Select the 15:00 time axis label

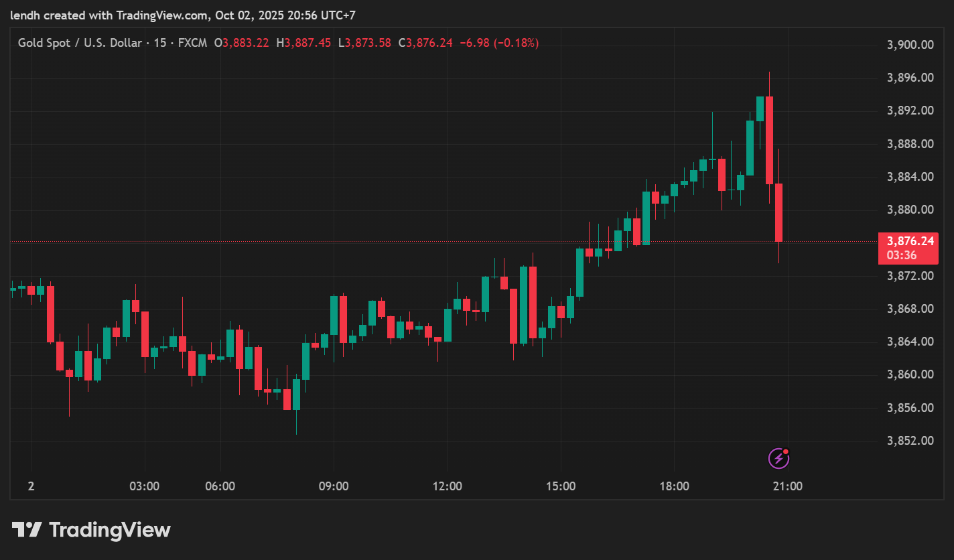pyautogui.click(x=561, y=486)
